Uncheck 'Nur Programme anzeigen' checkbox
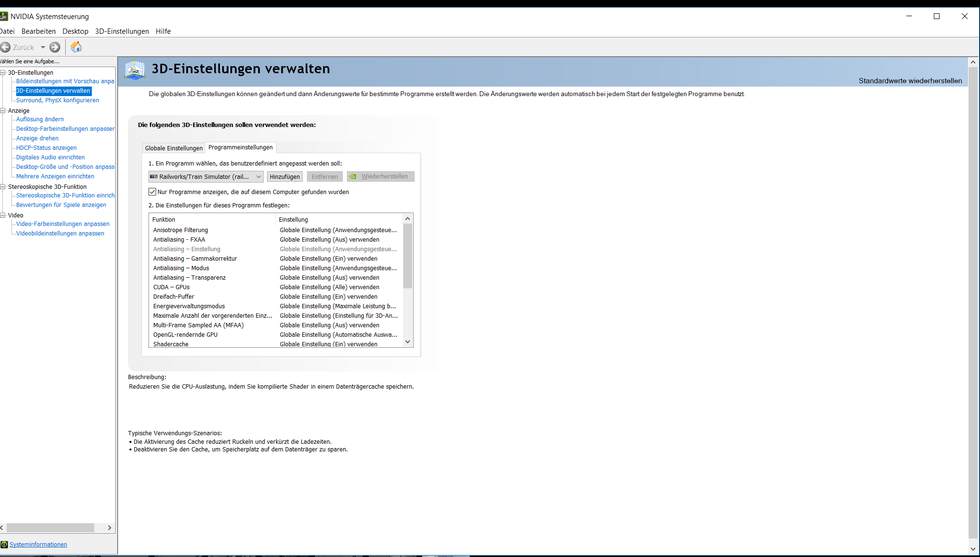The height and width of the screenshot is (557, 980). 152,192
